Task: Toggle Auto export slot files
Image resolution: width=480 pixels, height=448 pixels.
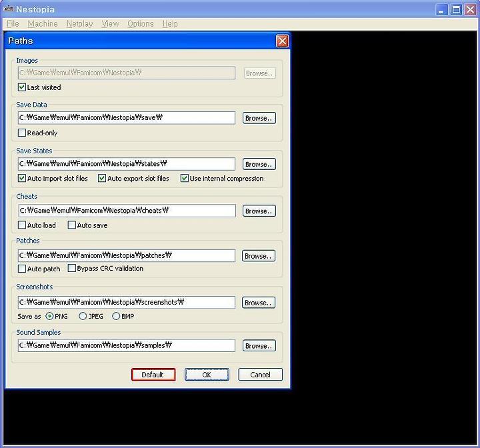Action: [x=102, y=178]
